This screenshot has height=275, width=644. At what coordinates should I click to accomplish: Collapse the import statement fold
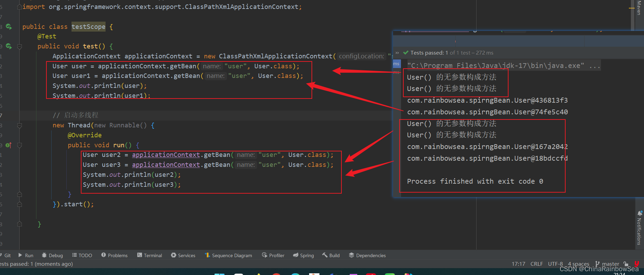point(20,7)
